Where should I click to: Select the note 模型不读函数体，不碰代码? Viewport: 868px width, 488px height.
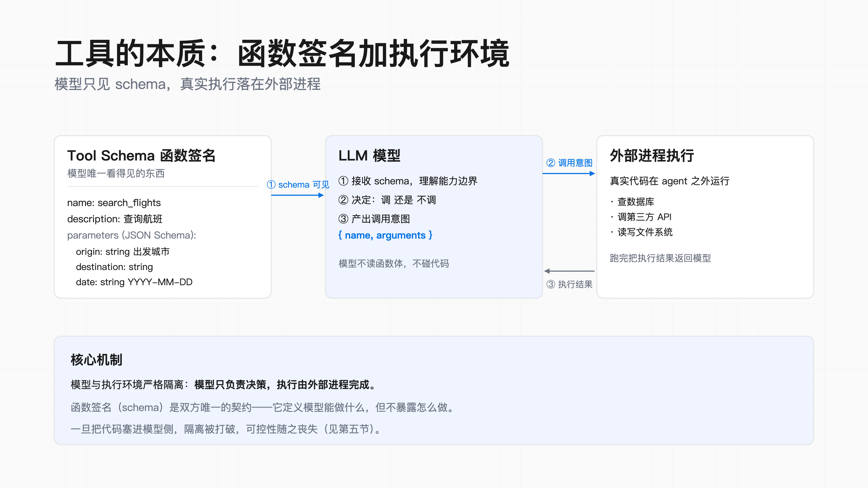click(x=394, y=263)
